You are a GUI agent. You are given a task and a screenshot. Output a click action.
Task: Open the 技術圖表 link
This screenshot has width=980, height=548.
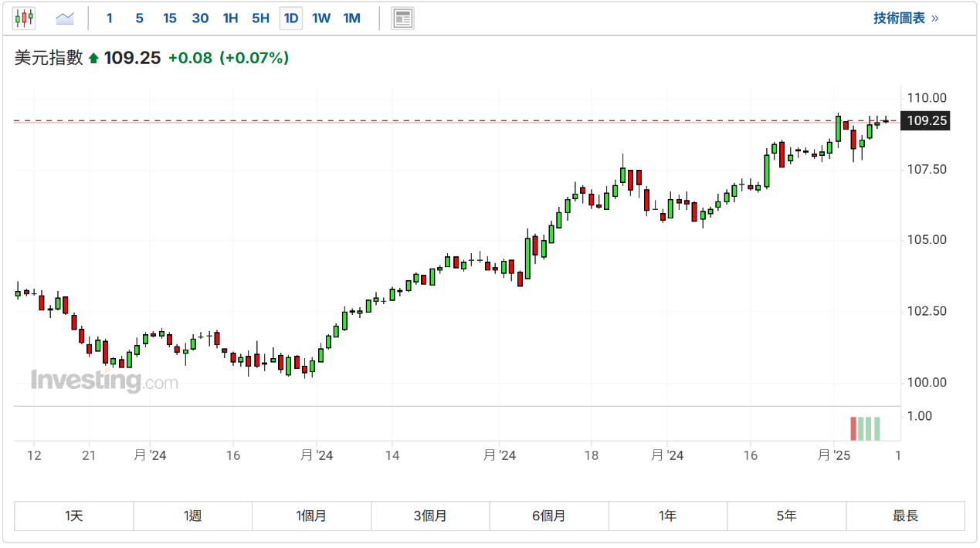[x=906, y=18]
